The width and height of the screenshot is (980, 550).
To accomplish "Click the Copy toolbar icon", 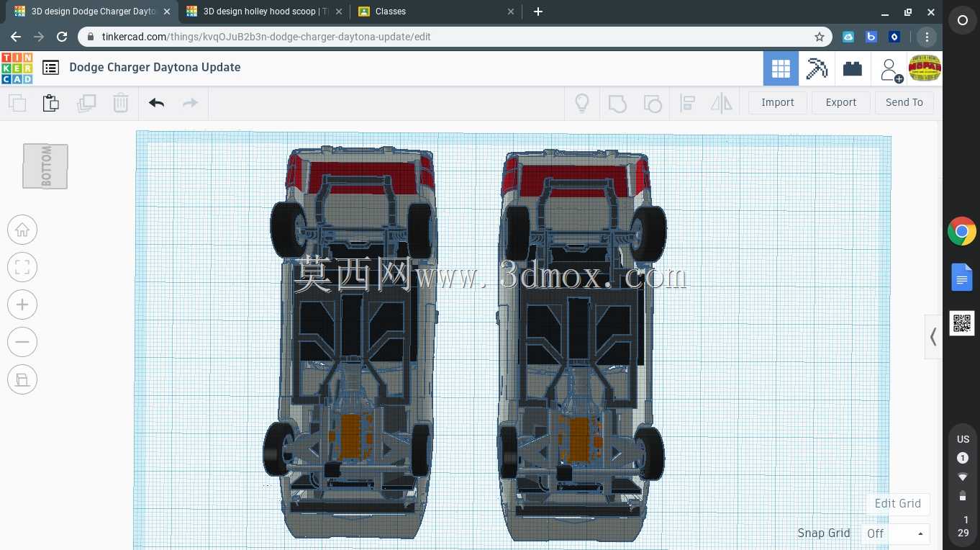I will tap(17, 103).
